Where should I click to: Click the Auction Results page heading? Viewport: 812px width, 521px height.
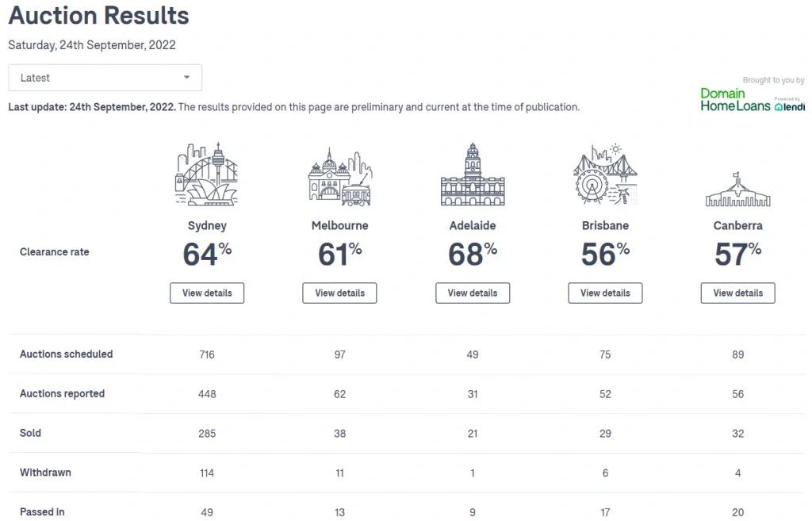click(x=99, y=15)
